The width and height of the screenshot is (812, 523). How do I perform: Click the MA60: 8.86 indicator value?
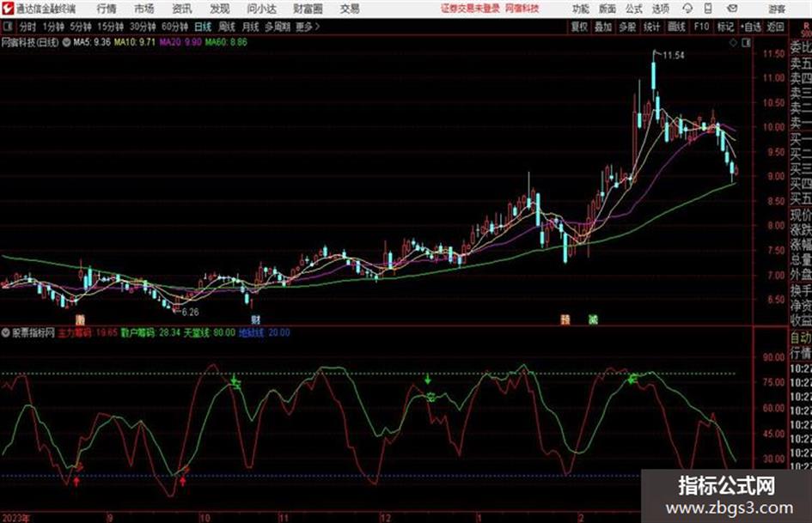(226, 42)
